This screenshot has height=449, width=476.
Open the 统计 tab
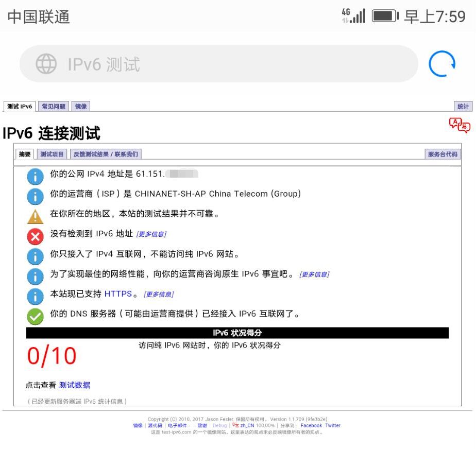[463, 107]
